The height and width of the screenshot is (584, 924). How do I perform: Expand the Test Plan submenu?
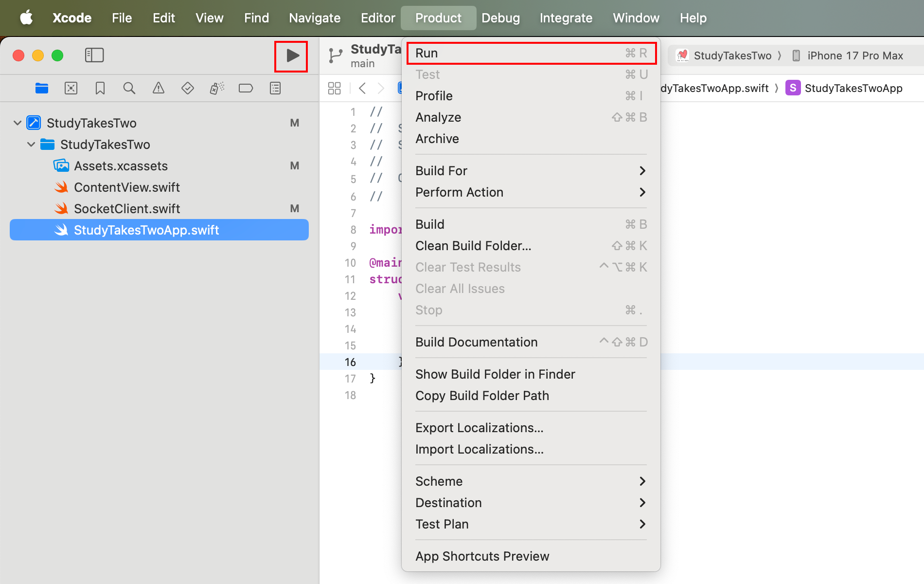pos(531,524)
